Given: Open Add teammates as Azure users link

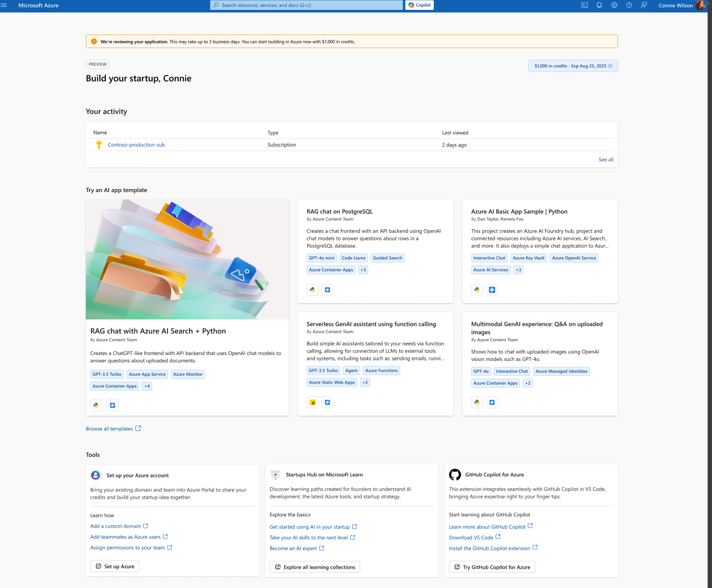Looking at the screenshot, I should pos(129,537).
